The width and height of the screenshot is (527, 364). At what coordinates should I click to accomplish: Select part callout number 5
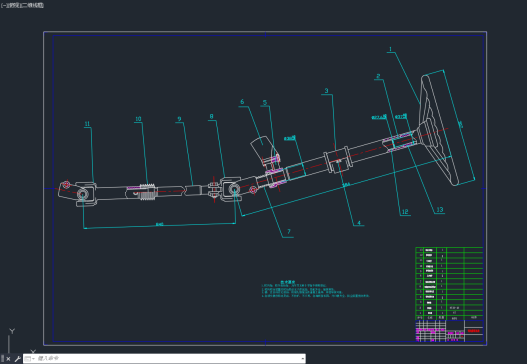tap(265, 103)
